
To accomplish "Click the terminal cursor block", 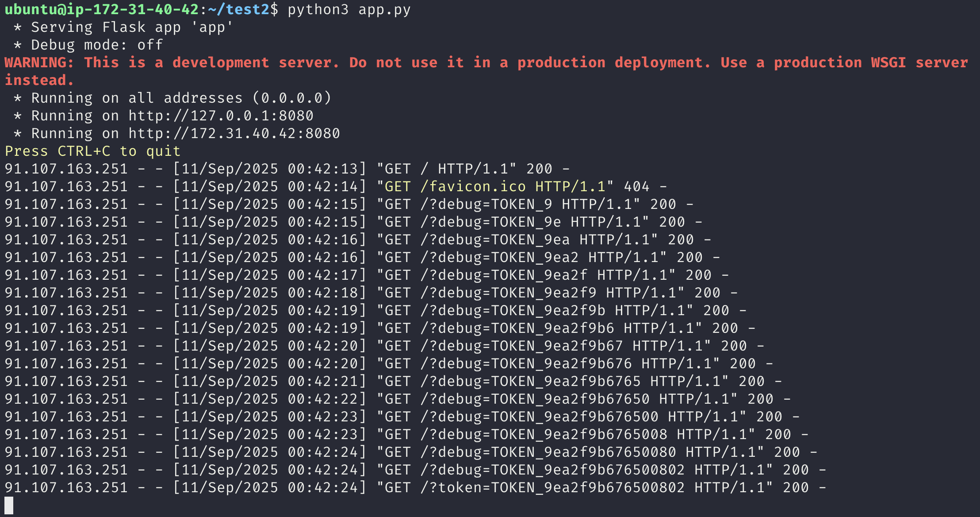I will tap(9, 505).
